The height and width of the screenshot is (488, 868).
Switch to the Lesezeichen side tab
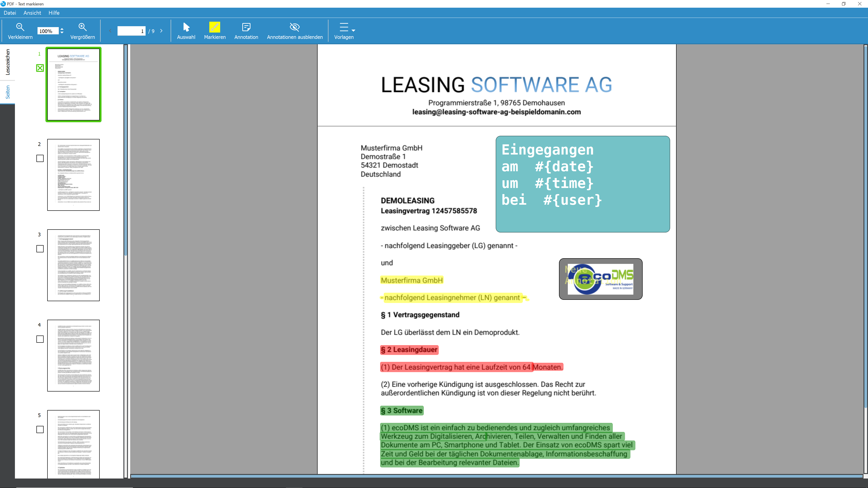pos(7,62)
